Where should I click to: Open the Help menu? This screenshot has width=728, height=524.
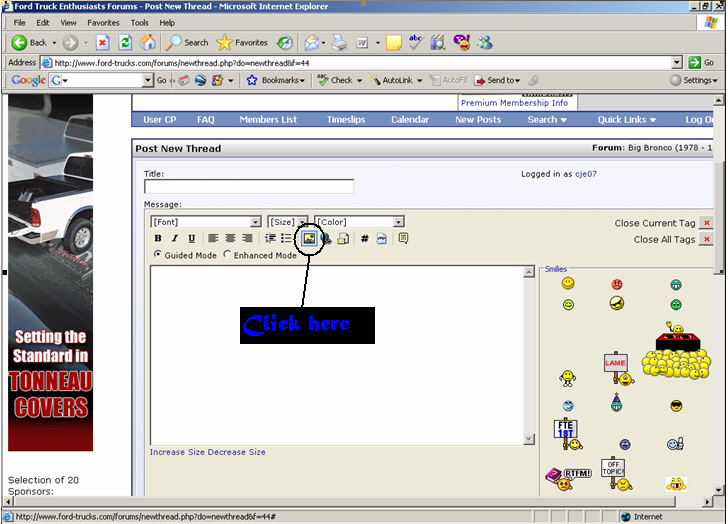(x=167, y=23)
